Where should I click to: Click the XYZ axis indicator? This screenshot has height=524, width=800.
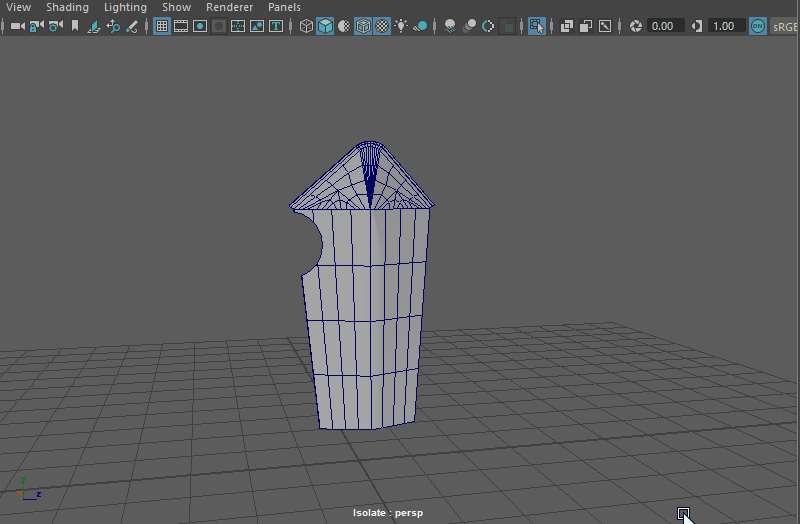[x=29, y=488]
